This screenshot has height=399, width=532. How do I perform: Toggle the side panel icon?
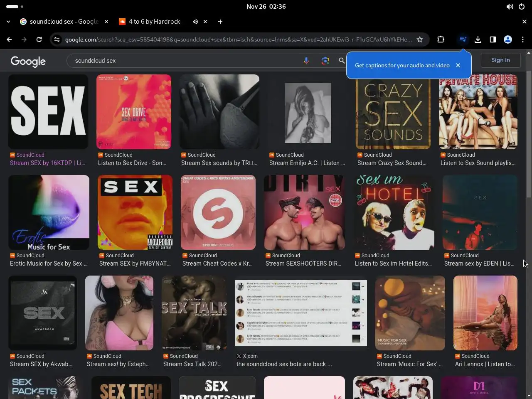493,39
